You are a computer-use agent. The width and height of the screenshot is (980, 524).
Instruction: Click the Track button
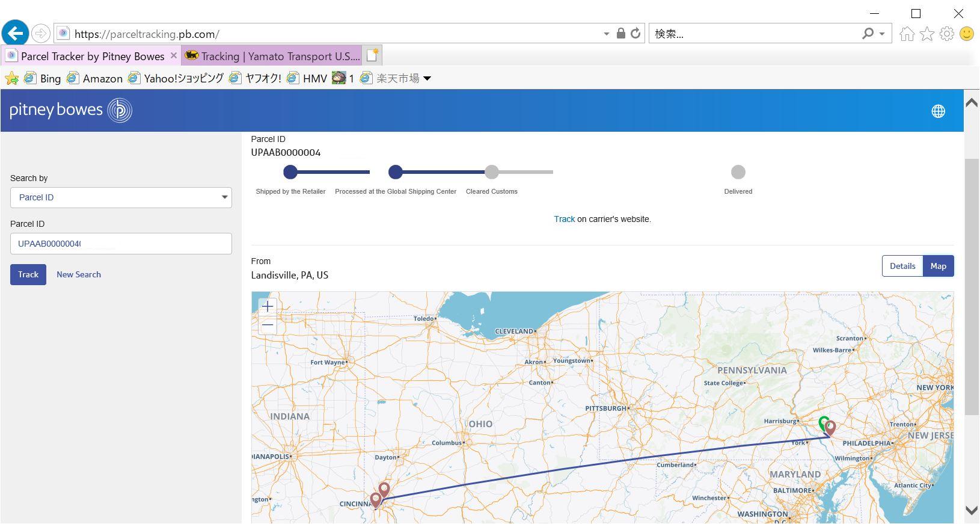click(28, 274)
